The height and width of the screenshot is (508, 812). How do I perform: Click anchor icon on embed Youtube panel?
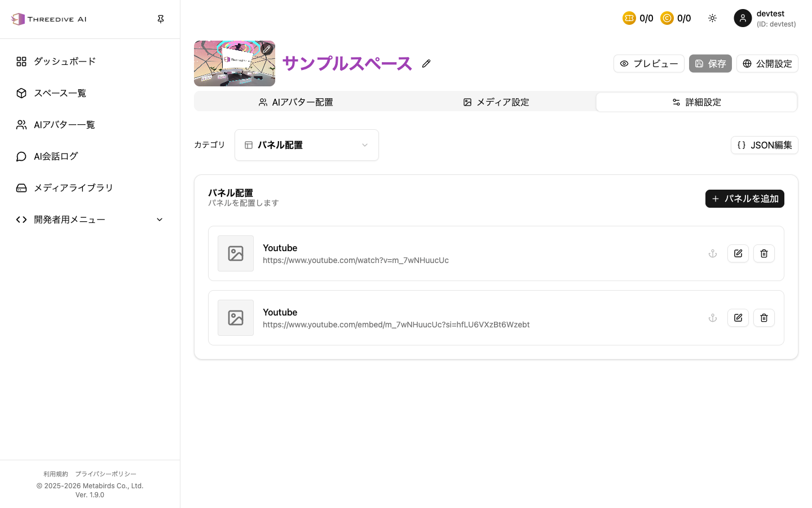[x=713, y=318]
